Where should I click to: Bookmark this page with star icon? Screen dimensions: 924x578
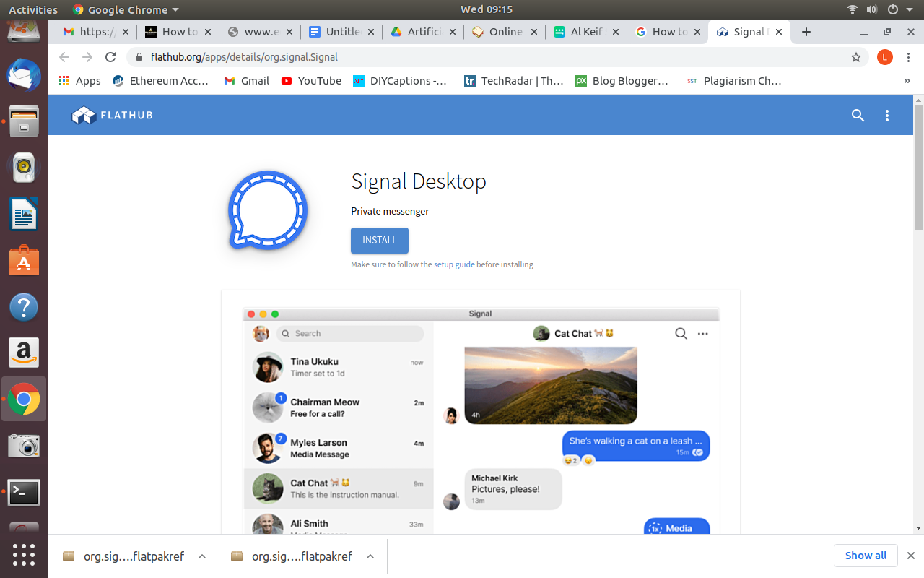[x=856, y=57]
